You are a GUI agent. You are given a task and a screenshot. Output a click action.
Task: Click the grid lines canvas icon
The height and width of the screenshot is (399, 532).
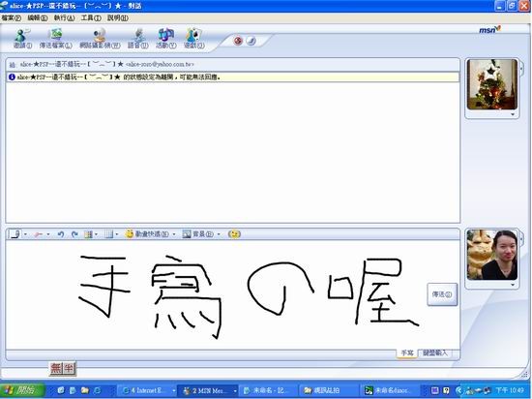point(108,234)
